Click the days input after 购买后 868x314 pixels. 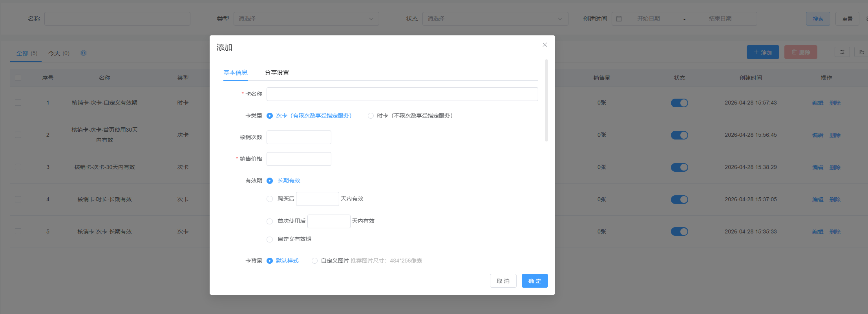(318, 199)
